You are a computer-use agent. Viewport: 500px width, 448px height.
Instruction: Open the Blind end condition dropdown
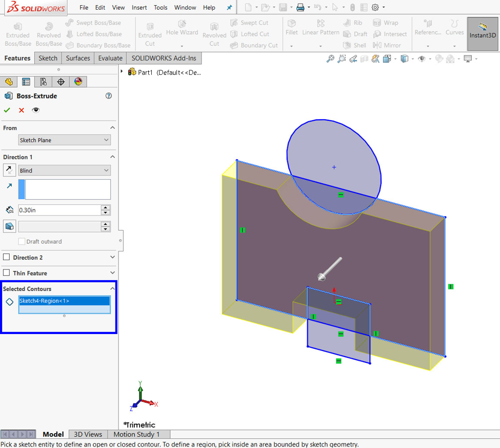pos(64,170)
